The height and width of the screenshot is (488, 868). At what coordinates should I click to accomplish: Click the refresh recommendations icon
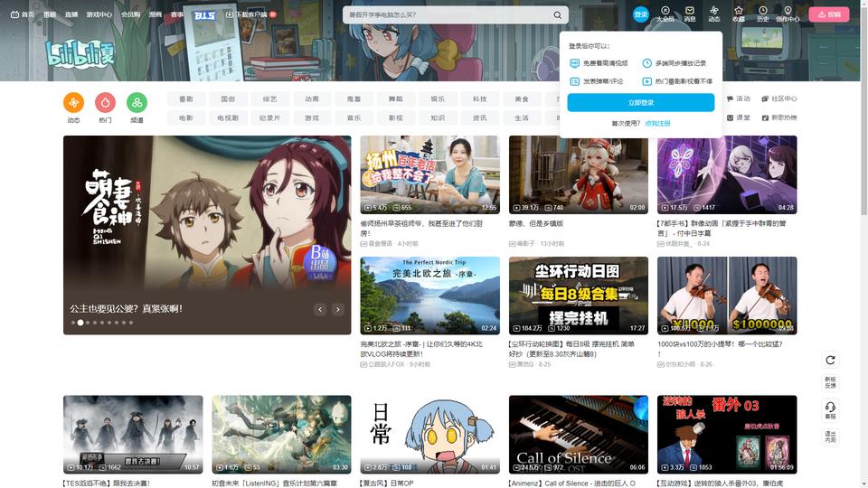(830, 361)
